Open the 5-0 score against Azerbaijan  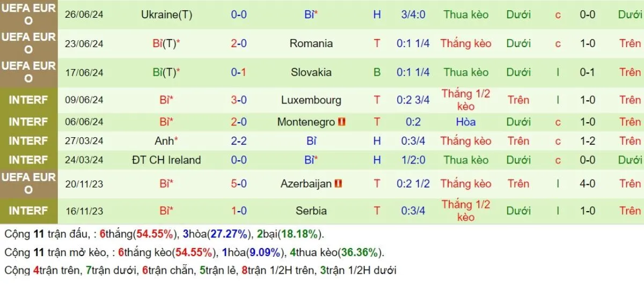point(239,184)
